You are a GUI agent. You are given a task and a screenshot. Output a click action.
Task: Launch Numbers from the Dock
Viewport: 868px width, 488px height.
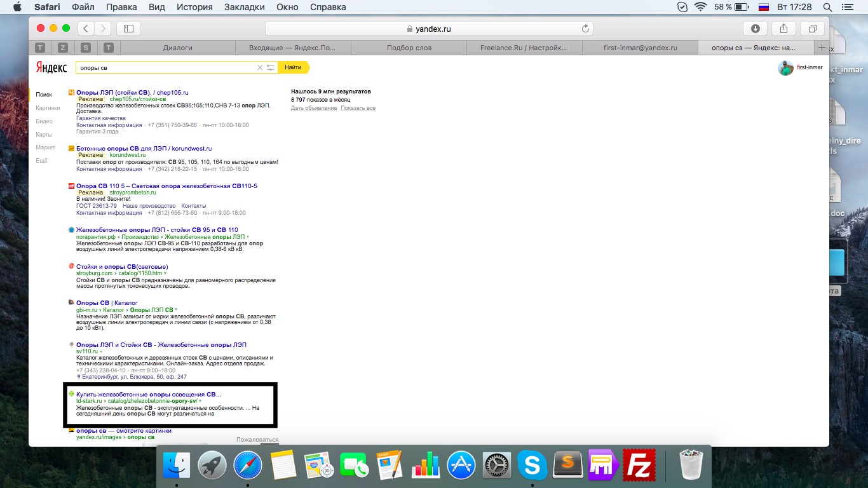click(425, 466)
